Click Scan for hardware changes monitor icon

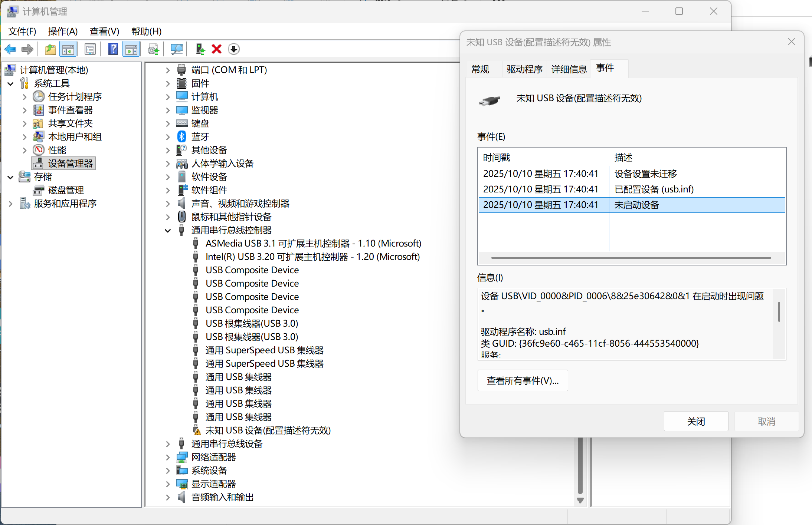click(x=176, y=49)
